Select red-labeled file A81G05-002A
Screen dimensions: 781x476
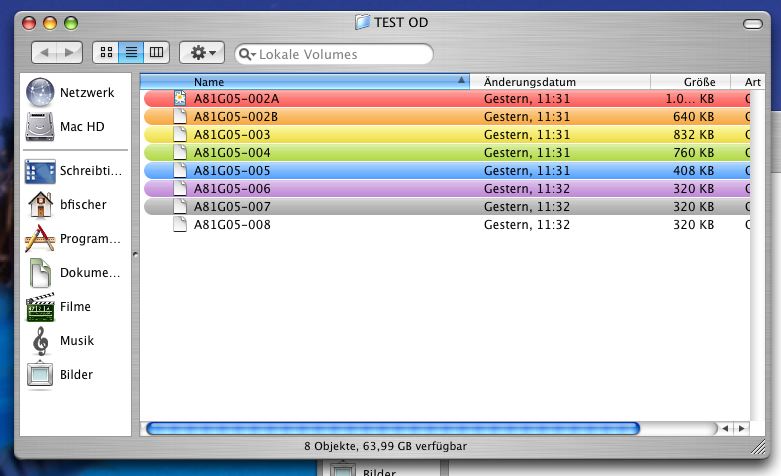236,99
